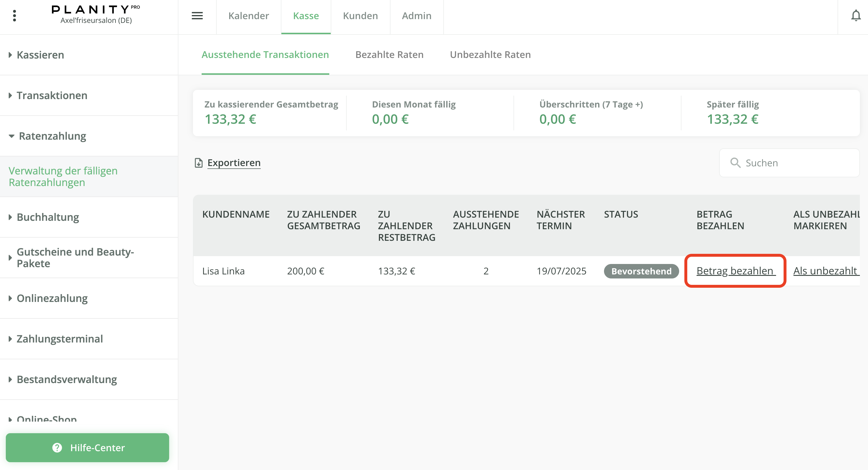This screenshot has height=470, width=868.
Task: Open the Bezahlte Raten tab
Action: tap(389, 54)
